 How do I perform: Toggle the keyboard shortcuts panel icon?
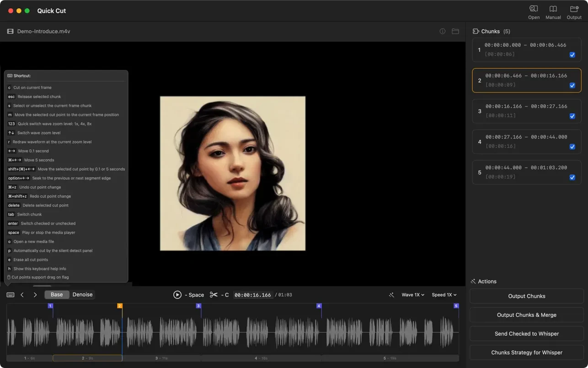[11, 295]
